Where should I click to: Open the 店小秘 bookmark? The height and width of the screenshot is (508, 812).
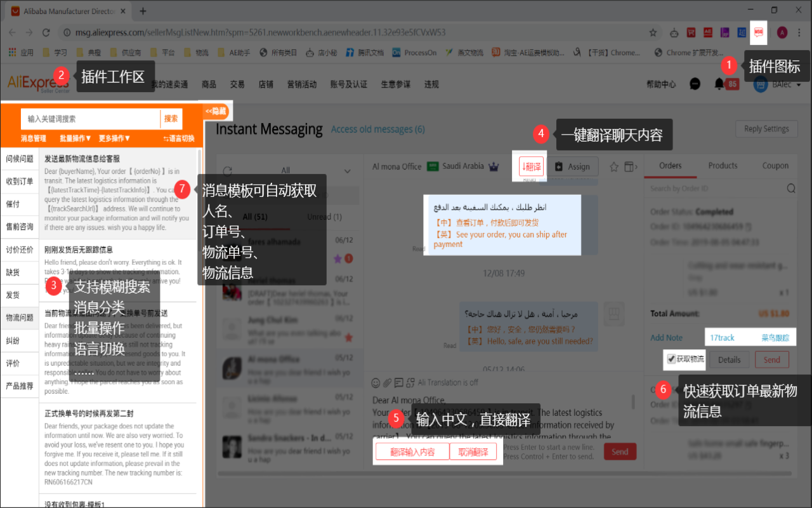pos(321,53)
